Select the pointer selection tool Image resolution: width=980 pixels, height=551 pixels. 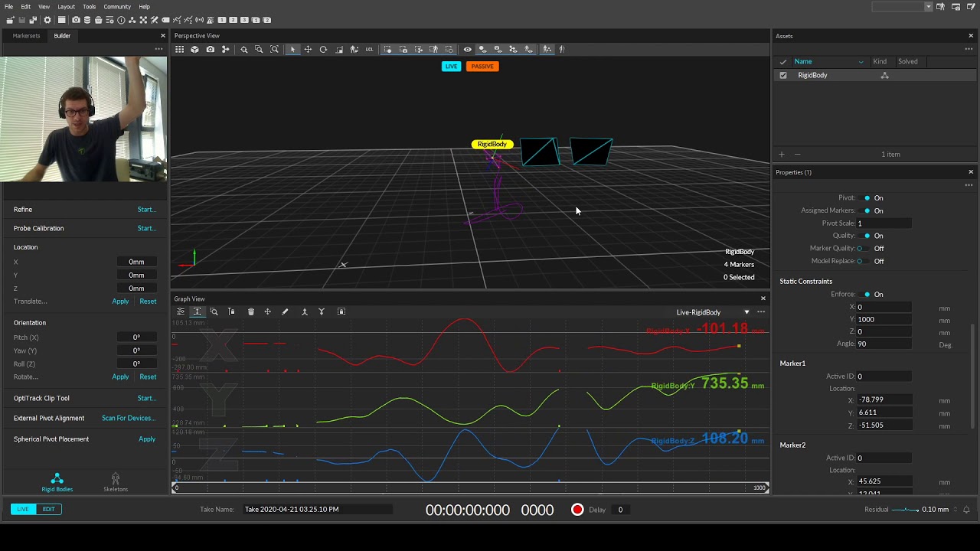pyautogui.click(x=292, y=49)
